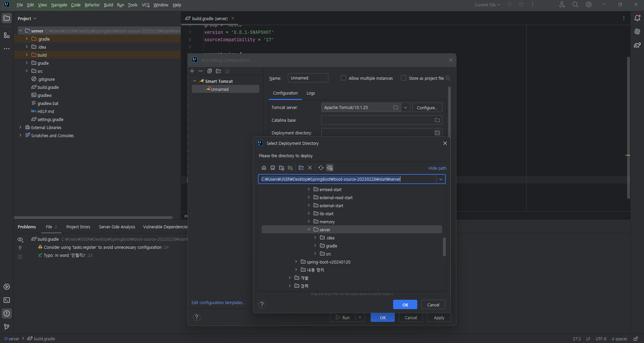Toggle the eye preview icon in Problems panel
Viewport: 644px width, 343px height.
pyautogui.click(x=20, y=240)
